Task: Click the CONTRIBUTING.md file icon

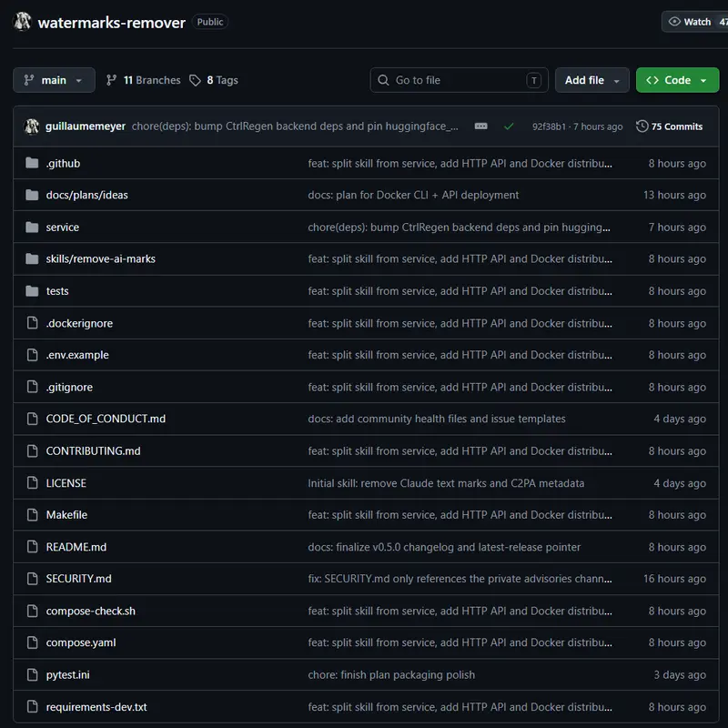Action: click(32, 450)
